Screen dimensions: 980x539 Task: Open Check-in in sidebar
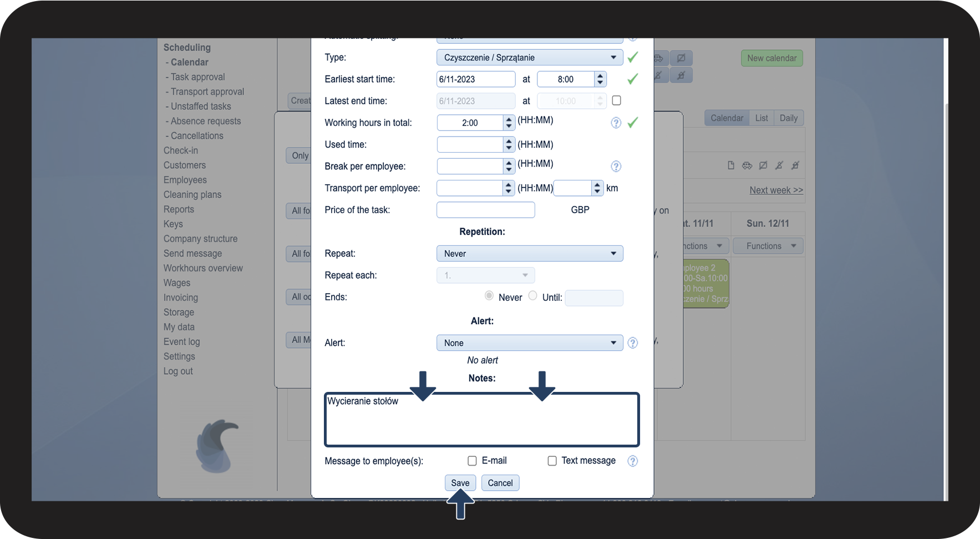click(x=180, y=150)
